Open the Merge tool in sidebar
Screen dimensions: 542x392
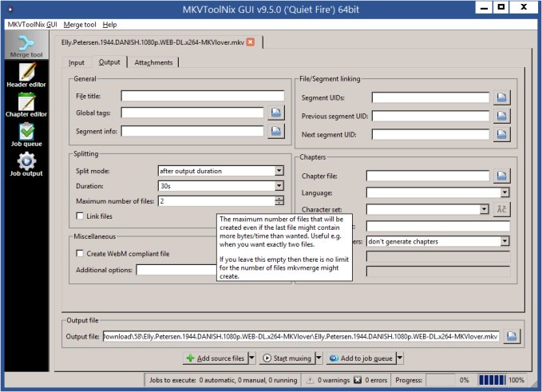26,47
